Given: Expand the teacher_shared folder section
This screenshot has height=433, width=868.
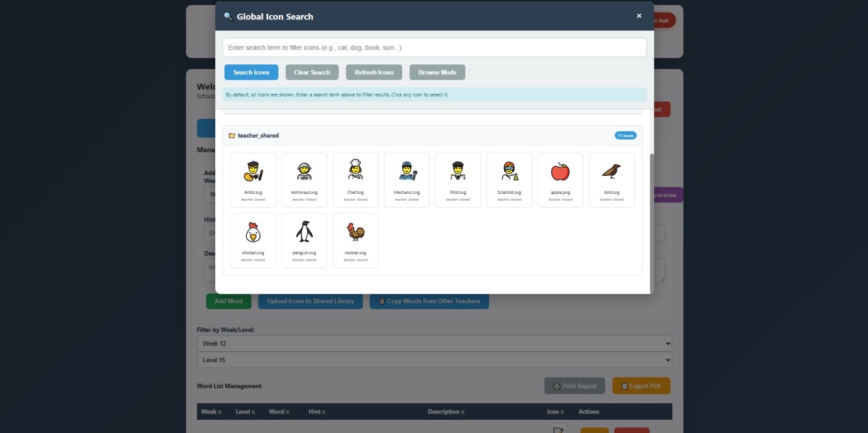Looking at the screenshot, I should click(x=258, y=135).
